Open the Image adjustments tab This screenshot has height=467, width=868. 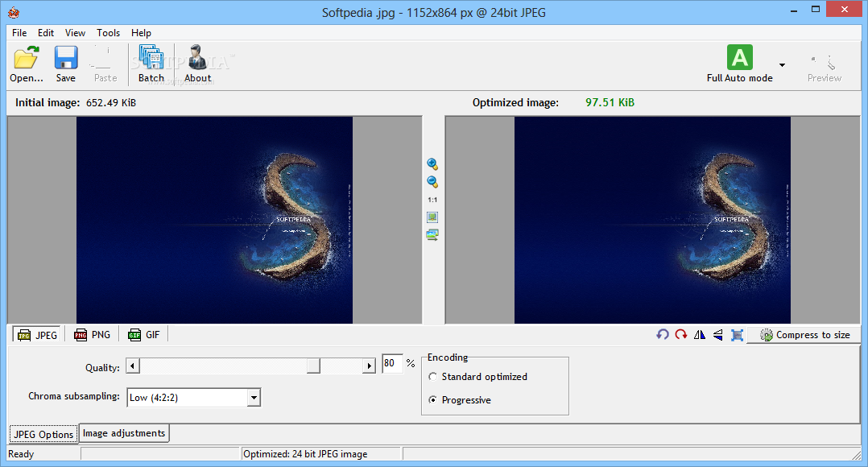[x=124, y=433]
